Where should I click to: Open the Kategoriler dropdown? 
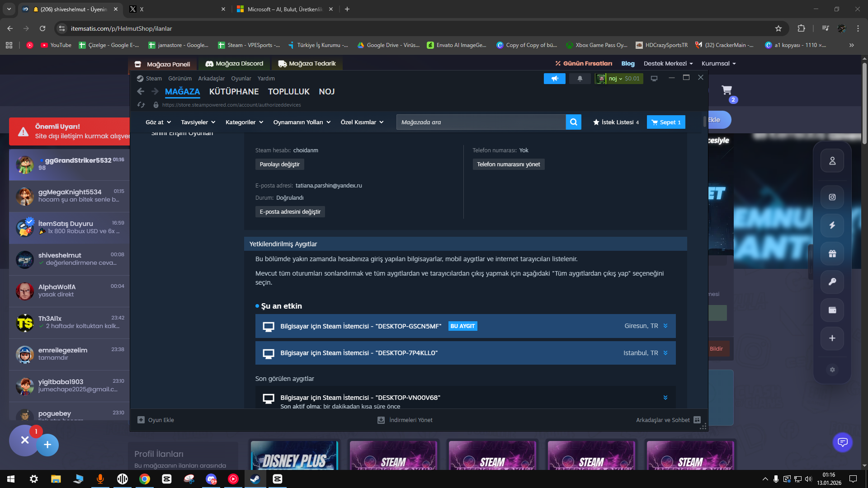click(244, 122)
